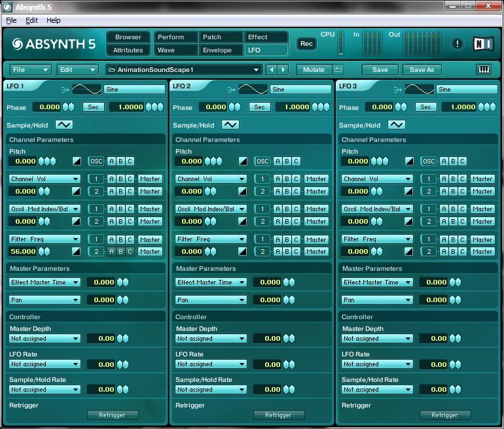The image size is (504, 429).
Task: Open LFO 3 Filter Freq dropdown
Action: click(377, 239)
